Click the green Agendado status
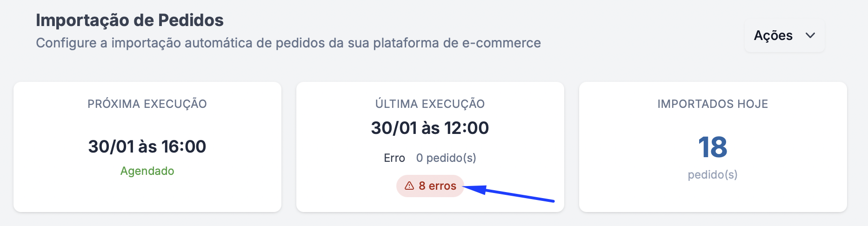Screen dimensions: 868x226 (x=147, y=171)
